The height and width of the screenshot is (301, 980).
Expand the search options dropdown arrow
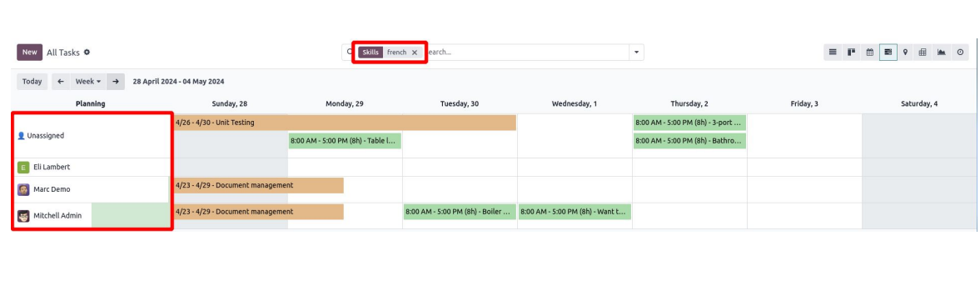click(x=636, y=53)
